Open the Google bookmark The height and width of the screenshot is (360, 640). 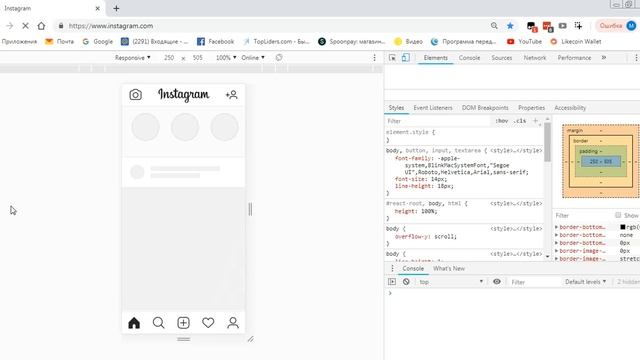(x=97, y=42)
